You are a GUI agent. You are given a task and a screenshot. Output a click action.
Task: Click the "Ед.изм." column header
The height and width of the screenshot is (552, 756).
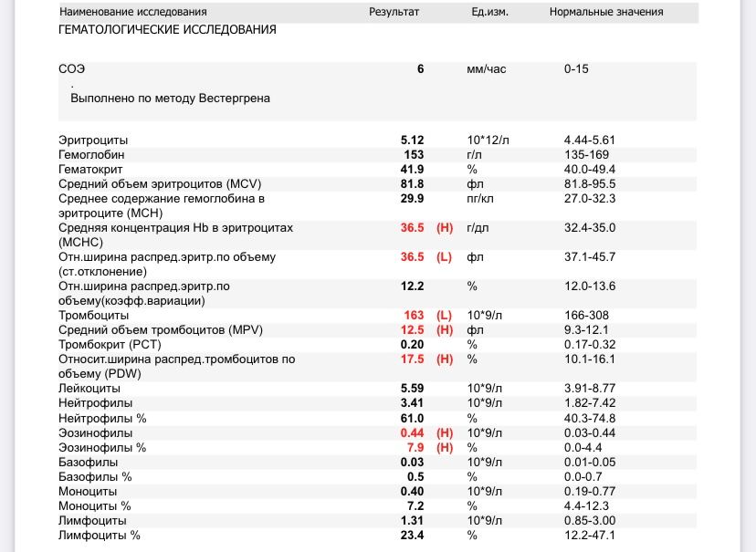[489, 12]
